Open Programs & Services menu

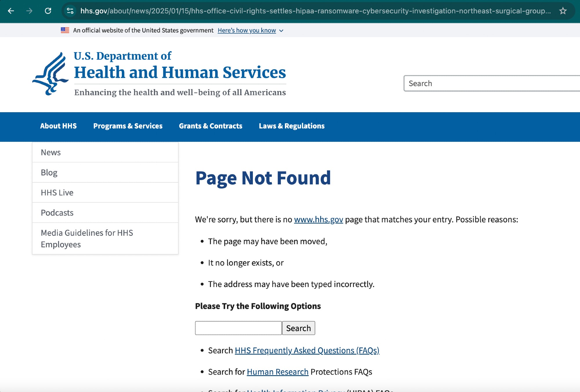tap(128, 126)
